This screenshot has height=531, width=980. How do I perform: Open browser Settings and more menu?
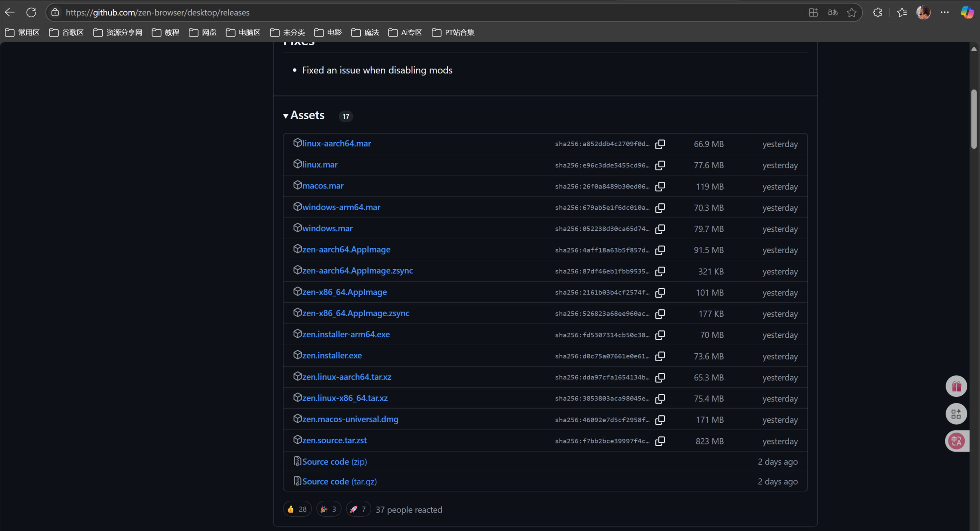[945, 13]
